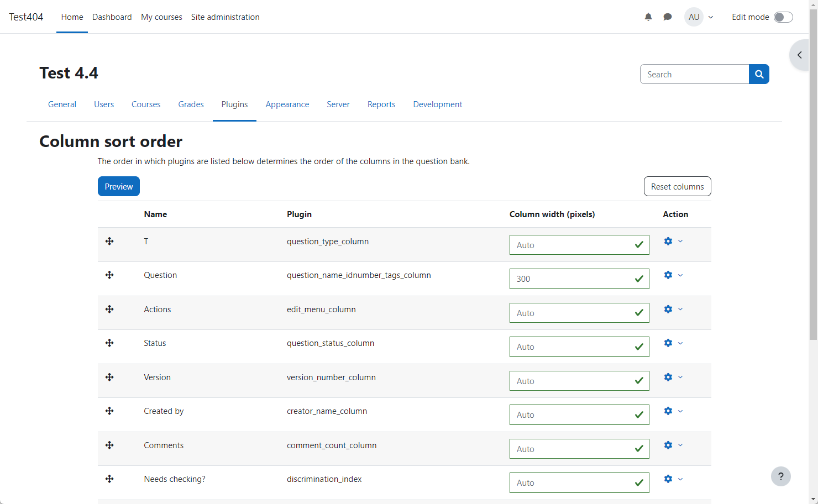
Task: Click the column width field for the Actions row
Action: [579, 313]
